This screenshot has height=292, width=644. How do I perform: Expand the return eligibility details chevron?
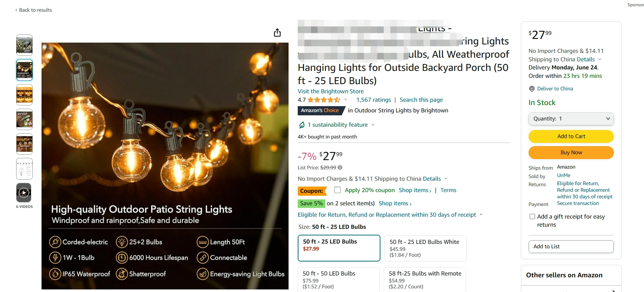coord(481,215)
